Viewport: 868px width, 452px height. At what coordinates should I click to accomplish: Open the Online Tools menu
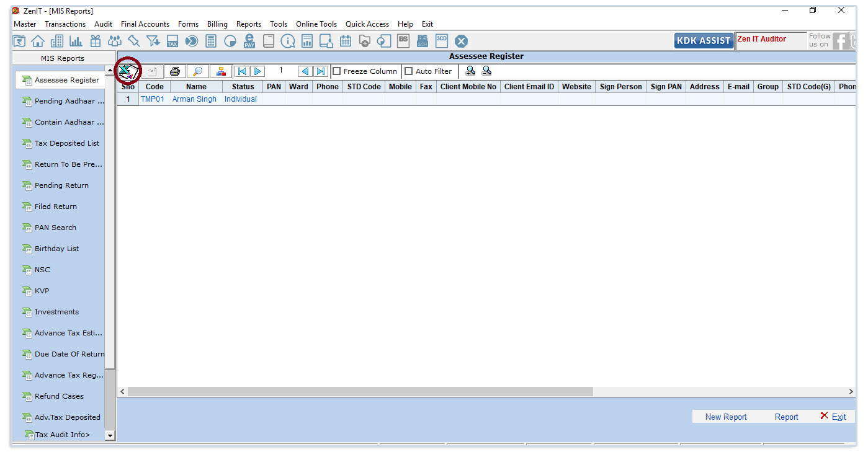[316, 24]
